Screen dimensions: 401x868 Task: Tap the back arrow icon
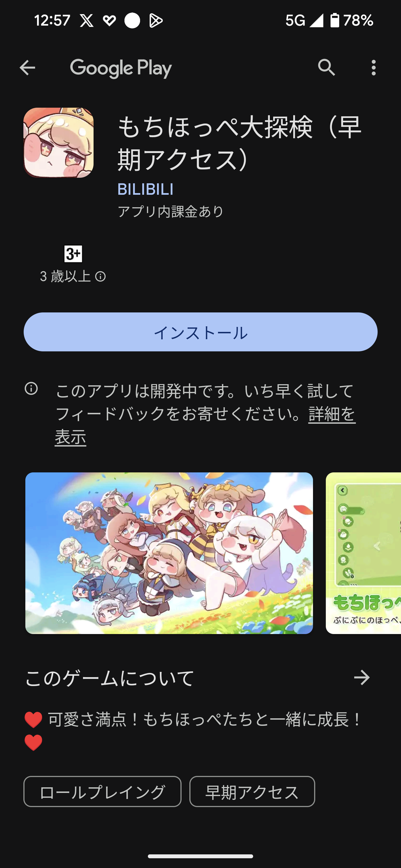[27, 68]
